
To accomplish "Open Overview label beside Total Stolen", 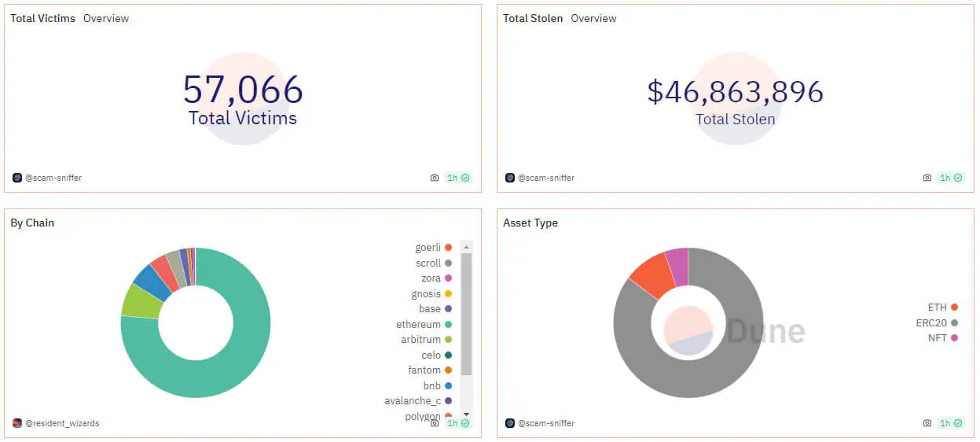I will coord(593,18).
